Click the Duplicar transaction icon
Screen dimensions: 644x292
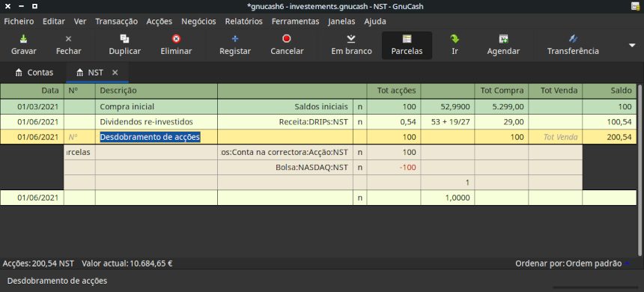[124, 39]
